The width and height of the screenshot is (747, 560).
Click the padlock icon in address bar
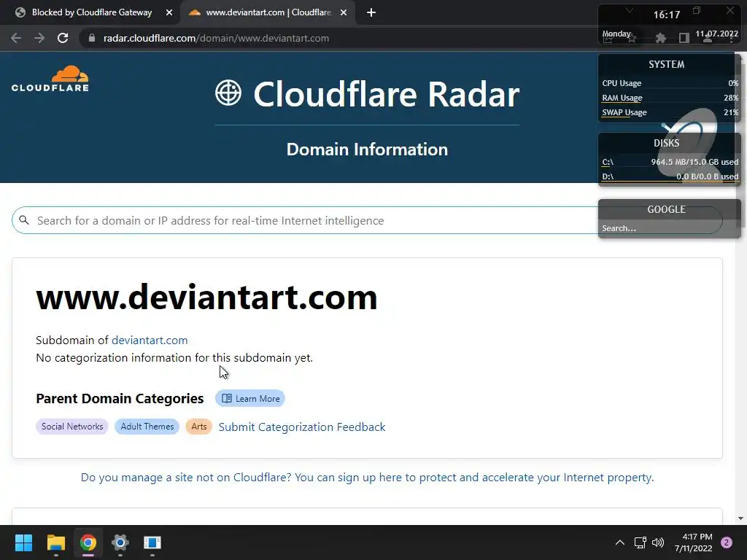coord(91,38)
